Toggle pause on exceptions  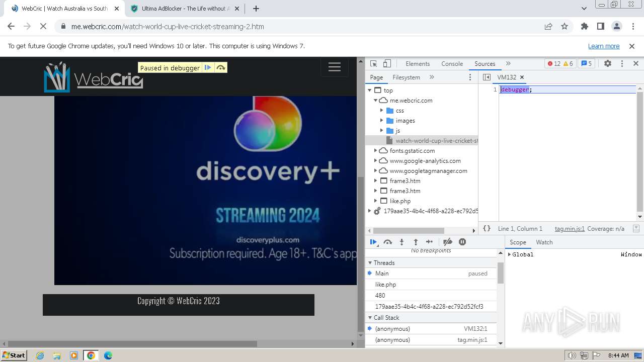tap(462, 242)
